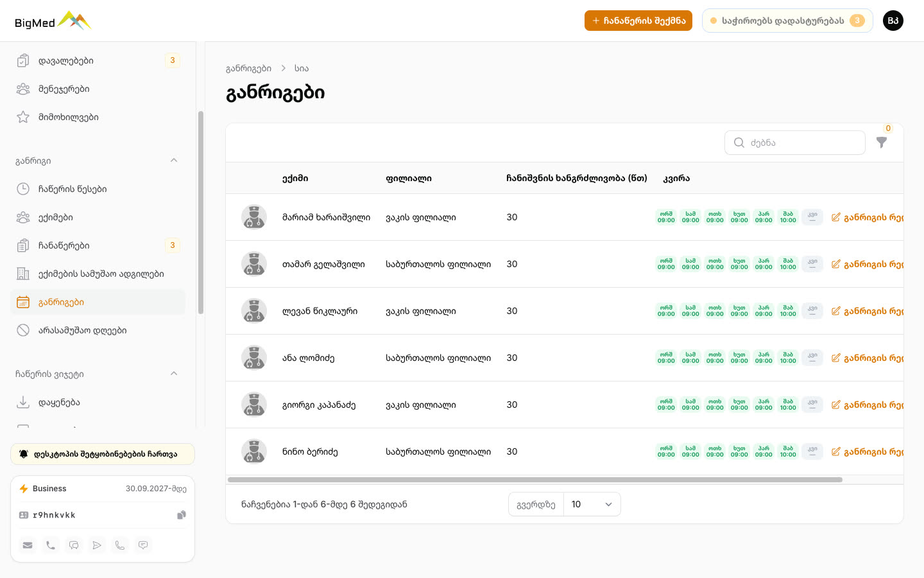
Task: Click the outline phone icon beside the paper plane
Action: tap(120, 545)
